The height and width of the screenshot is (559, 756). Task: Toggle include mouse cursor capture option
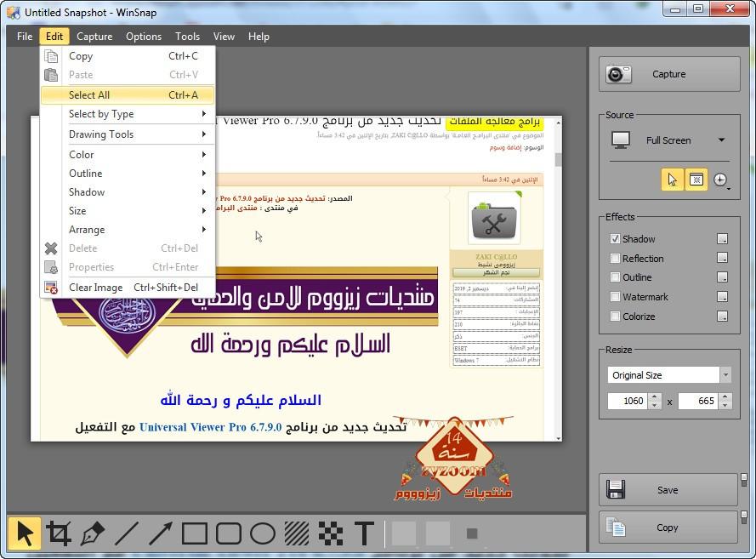click(672, 180)
